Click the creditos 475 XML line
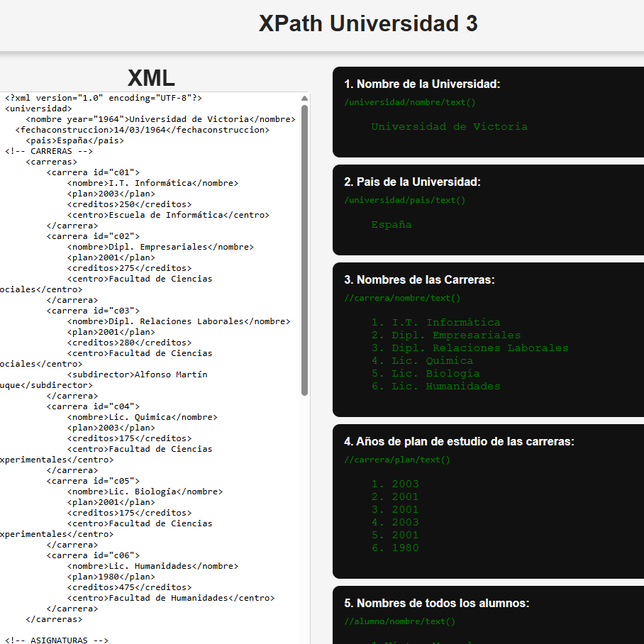The width and height of the screenshot is (644, 644). tap(129, 587)
